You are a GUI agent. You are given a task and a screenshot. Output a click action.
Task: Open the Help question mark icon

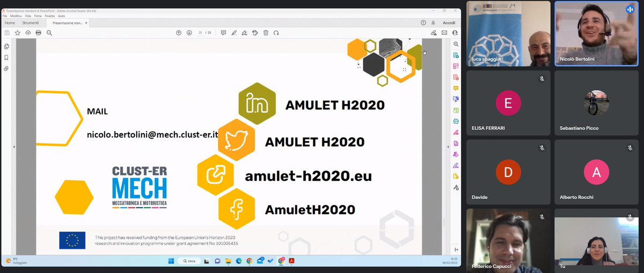coord(423,23)
